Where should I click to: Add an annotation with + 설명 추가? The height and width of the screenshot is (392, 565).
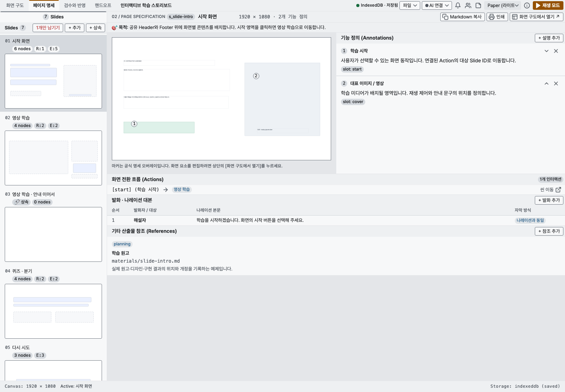(x=549, y=38)
